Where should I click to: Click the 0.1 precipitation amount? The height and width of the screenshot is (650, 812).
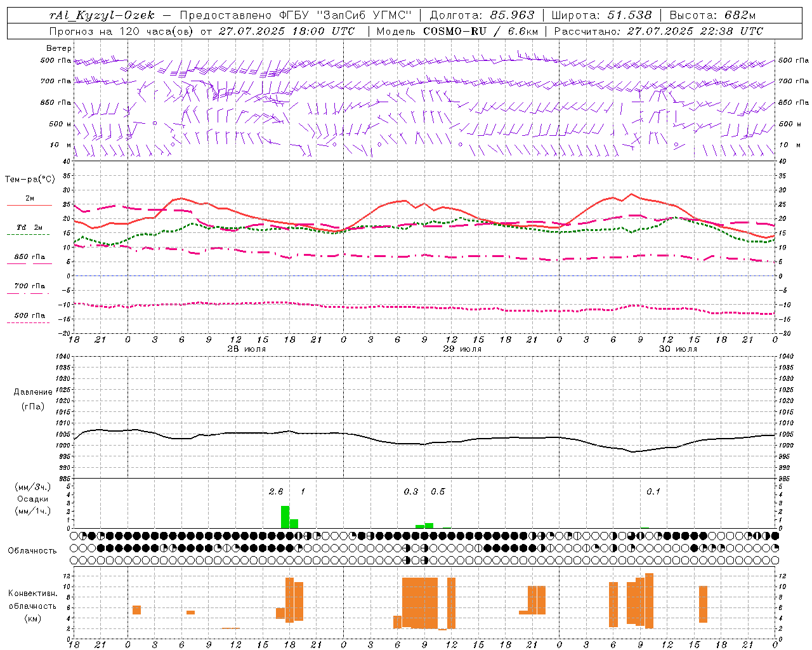click(x=653, y=492)
